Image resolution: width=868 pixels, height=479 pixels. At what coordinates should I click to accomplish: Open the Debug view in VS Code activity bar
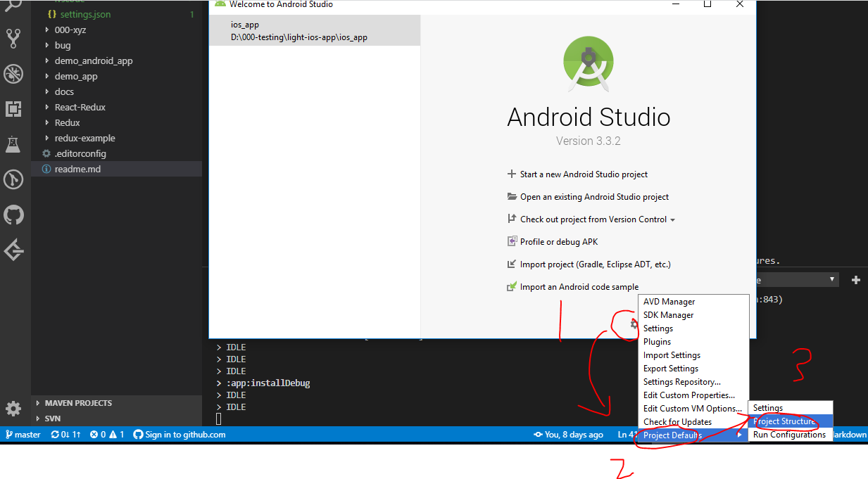pos(13,74)
